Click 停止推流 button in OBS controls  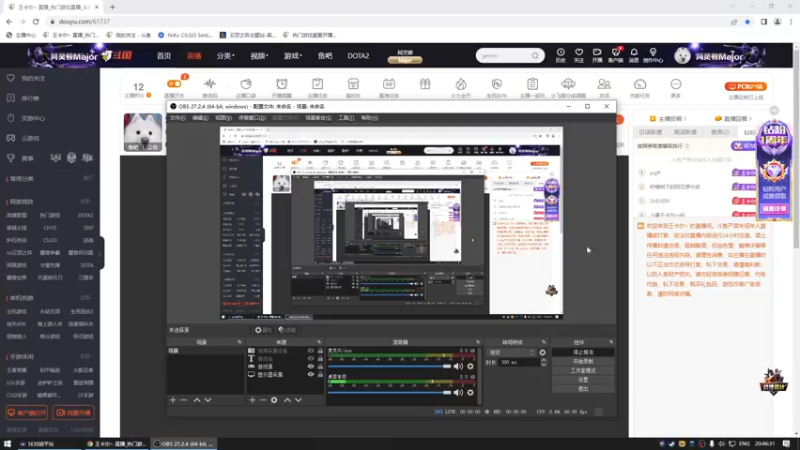point(583,353)
